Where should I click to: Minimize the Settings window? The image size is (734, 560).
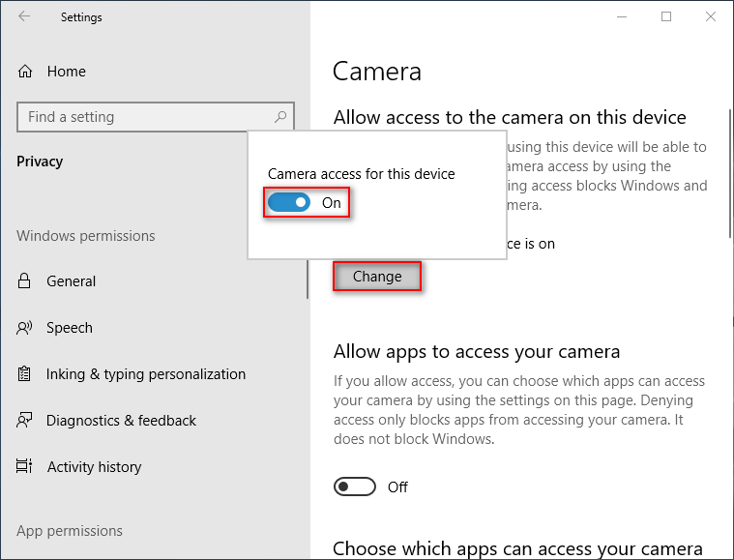tap(622, 16)
